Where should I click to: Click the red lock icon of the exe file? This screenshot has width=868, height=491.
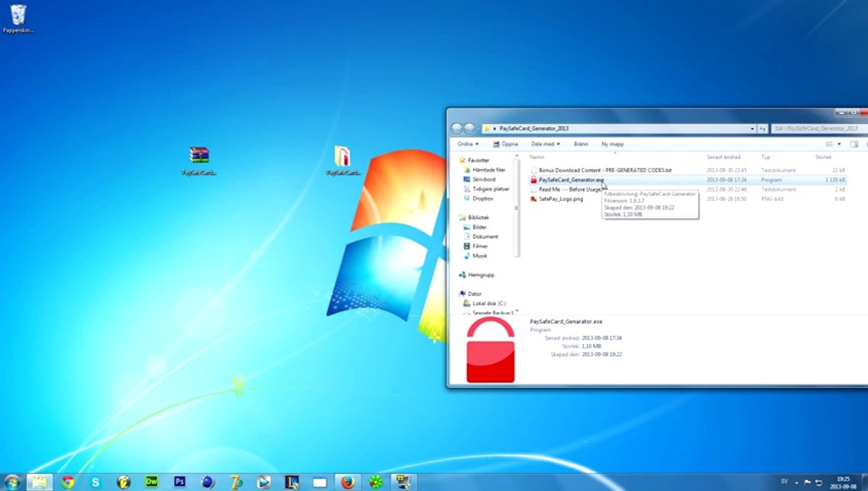coord(534,180)
